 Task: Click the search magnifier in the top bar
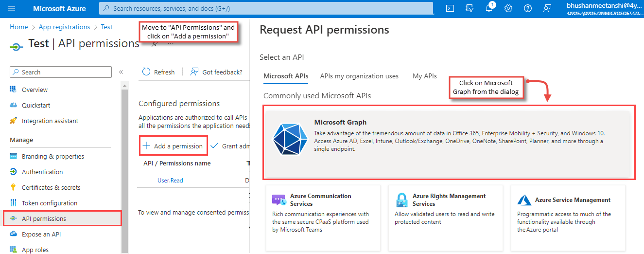tap(107, 8)
